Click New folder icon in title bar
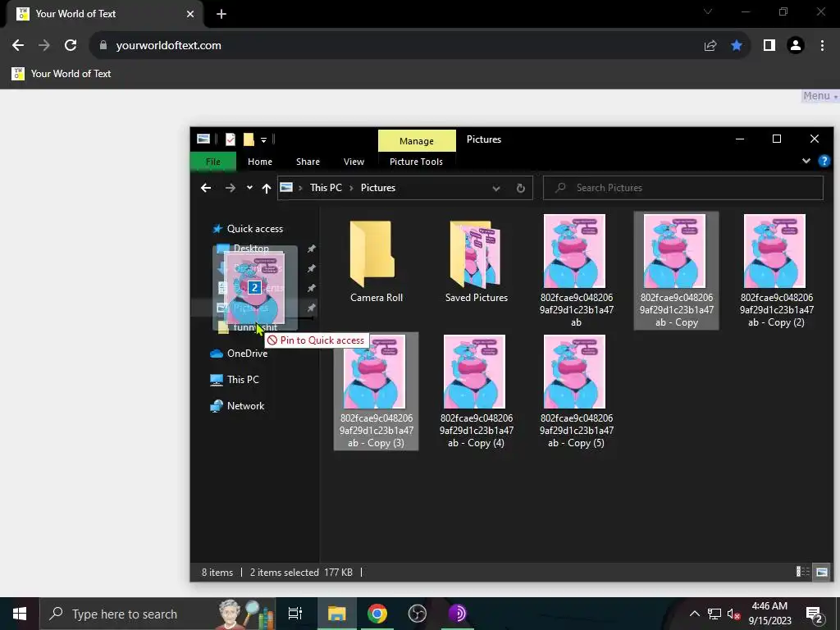The image size is (840, 630). tap(249, 139)
